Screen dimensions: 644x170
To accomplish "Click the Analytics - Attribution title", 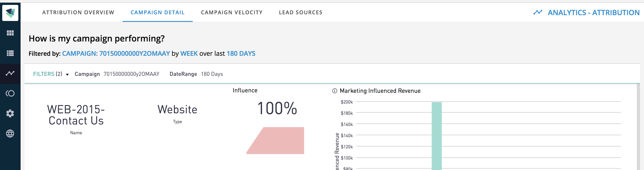I will 593,12.
